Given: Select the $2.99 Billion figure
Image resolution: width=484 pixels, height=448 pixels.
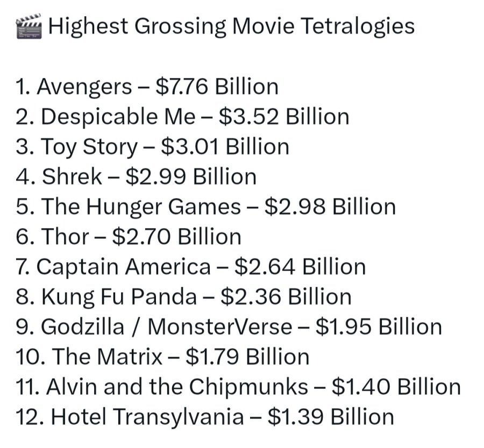Looking at the screenshot, I should [190, 177].
